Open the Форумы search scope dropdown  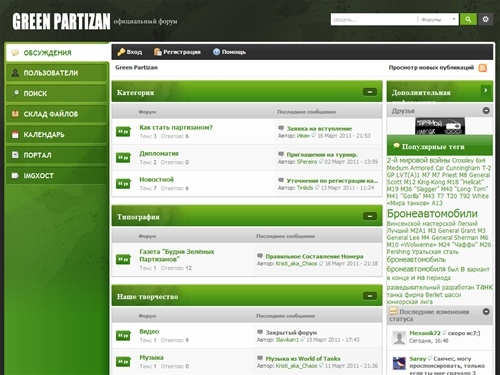tap(438, 20)
